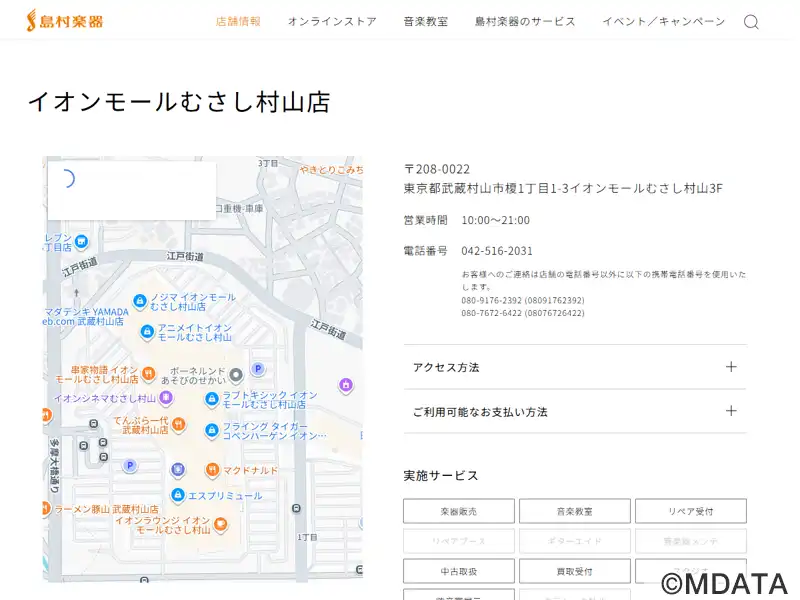Screen dimensions: 800x600
Task: Select the McDonald's (マクドナルド) map pin
Action: click(212, 470)
